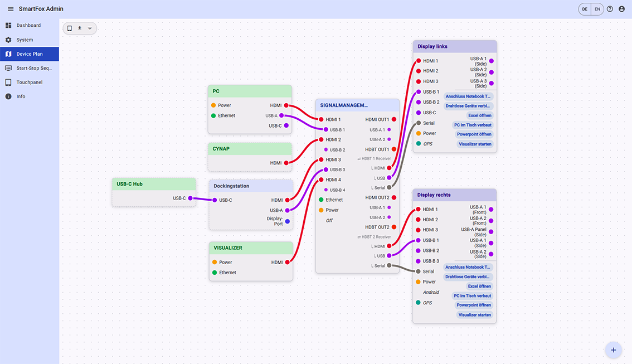Click the tablet view icon in toolbar

69,28
